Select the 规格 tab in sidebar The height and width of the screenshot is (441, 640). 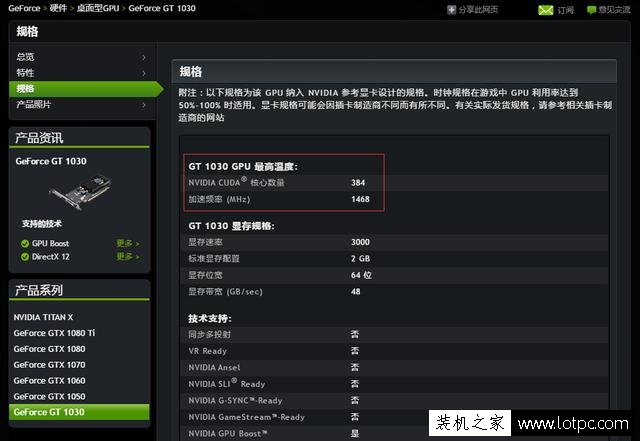(x=86, y=89)
